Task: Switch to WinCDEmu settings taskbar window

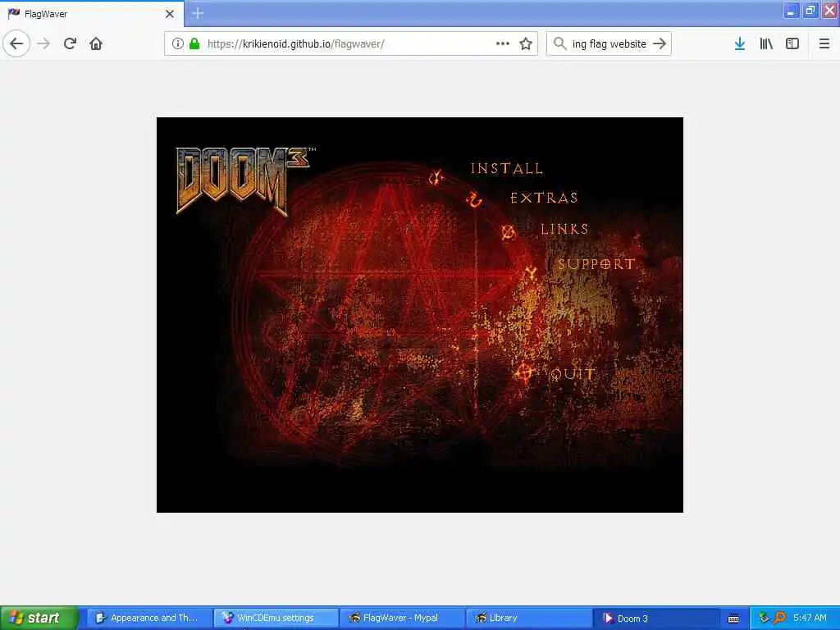Action: point(276,618)
